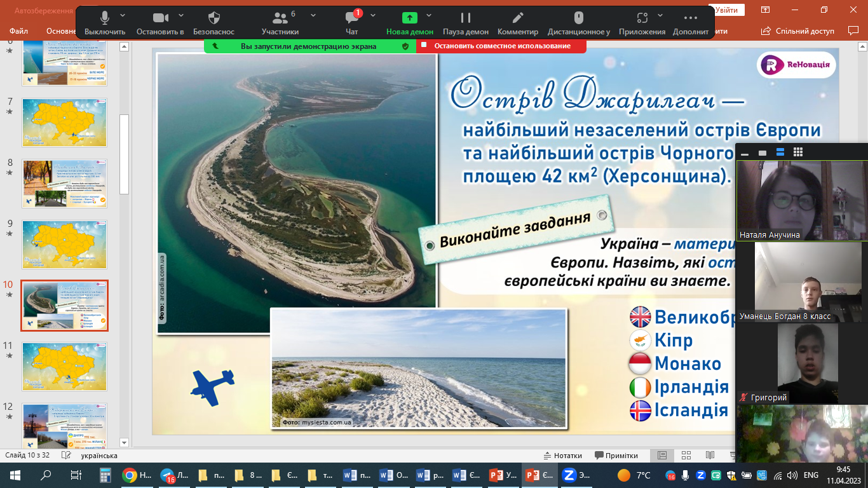
Task: Open Приложения in Zoom toolbar
Action: coord(642,23)
